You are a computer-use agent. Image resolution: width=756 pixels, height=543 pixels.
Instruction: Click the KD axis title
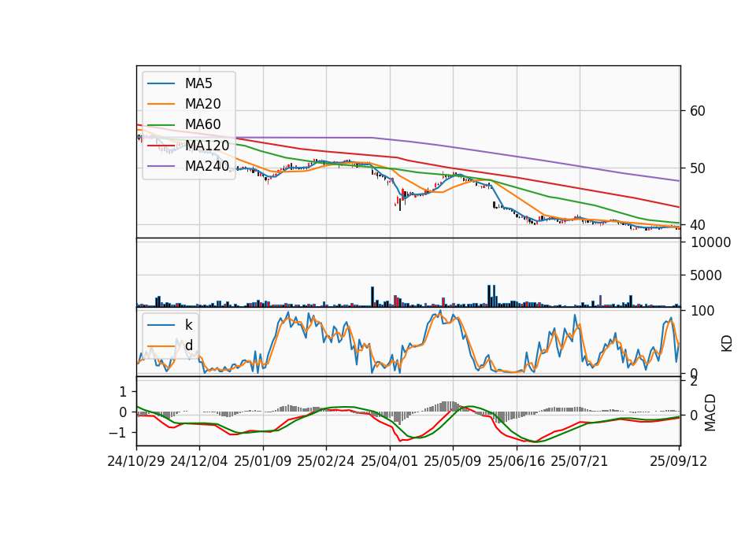(727, 344)
